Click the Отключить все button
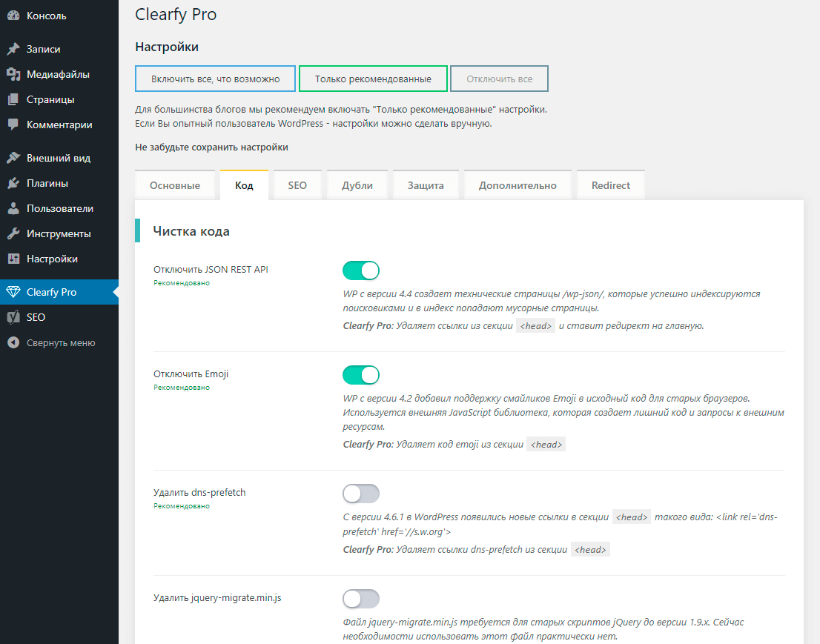The height and width of the screenshot is (644, 820). pos(500,79)
